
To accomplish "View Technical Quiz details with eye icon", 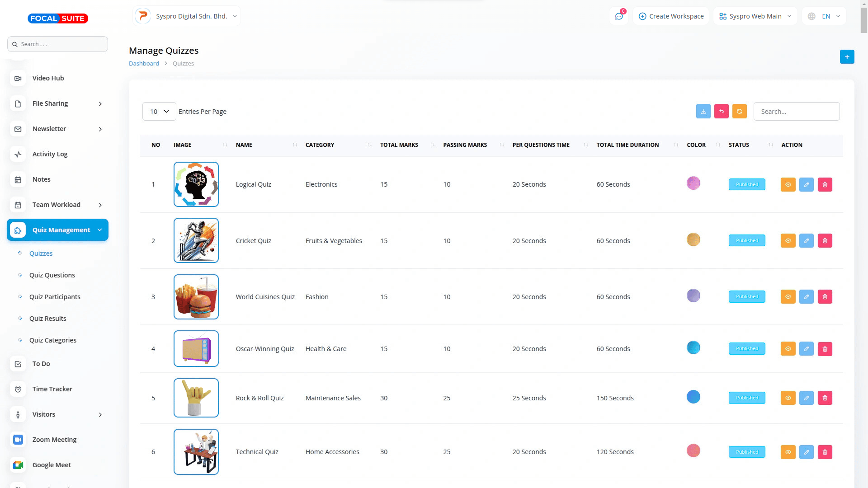I will [x=788, y=452].
